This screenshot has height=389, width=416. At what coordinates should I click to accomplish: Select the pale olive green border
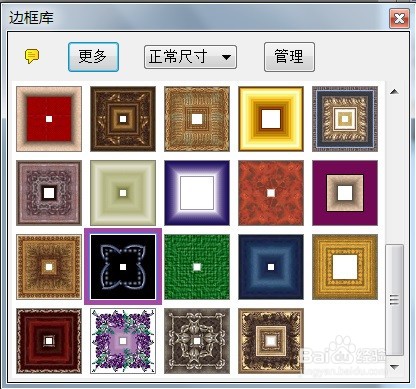coord(123,193)
